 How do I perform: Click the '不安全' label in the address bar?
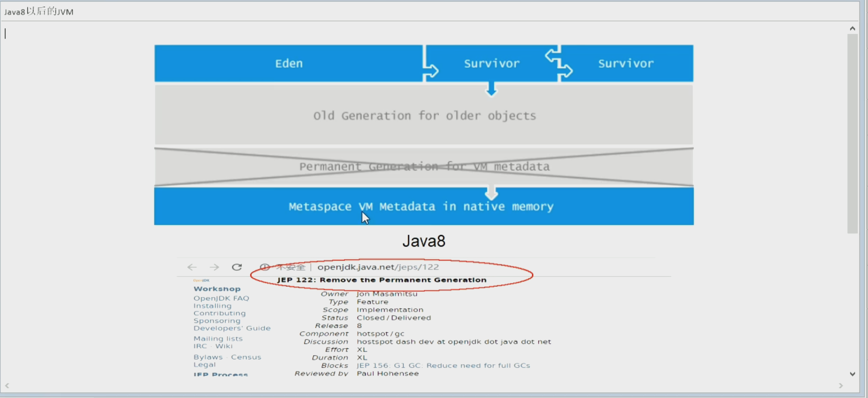click(x=290, y=267)
